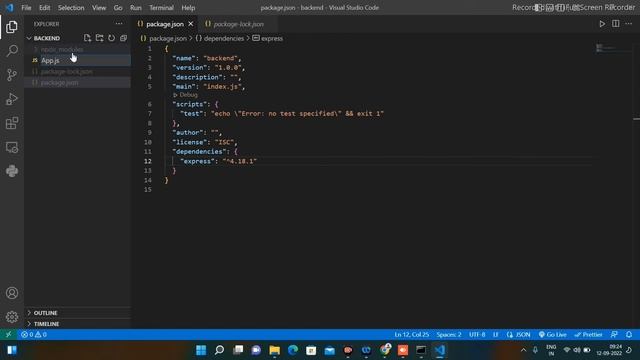Click package.json breadcrumb segment
The image size is (640, 360).
(167, 38)
